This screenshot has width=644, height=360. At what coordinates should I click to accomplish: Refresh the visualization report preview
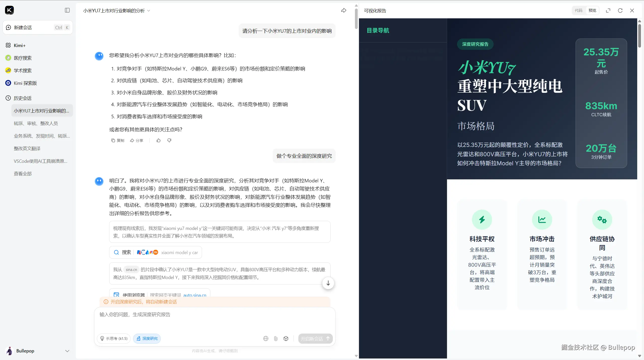coord(620,11)
